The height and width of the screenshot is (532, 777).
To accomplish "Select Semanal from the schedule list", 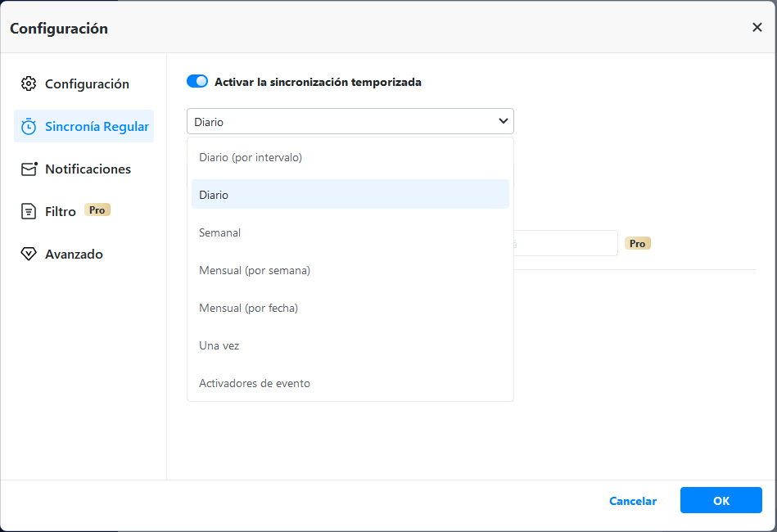I will click(220, 232).
